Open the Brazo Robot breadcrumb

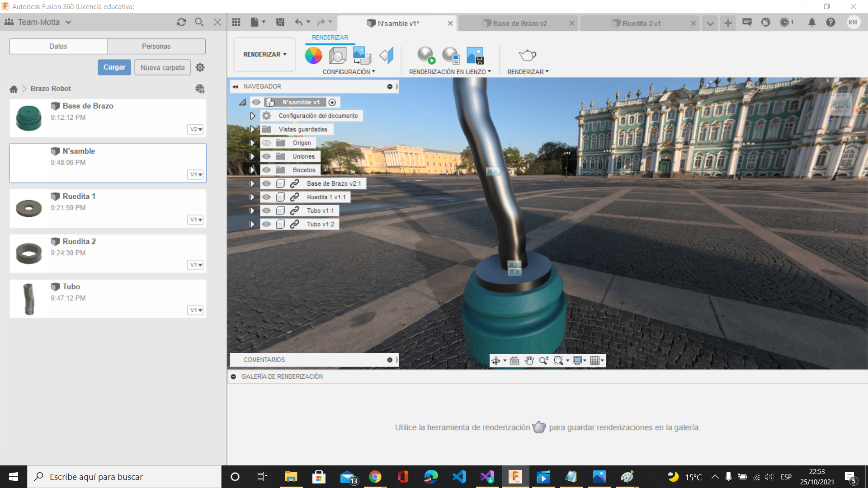51,89
